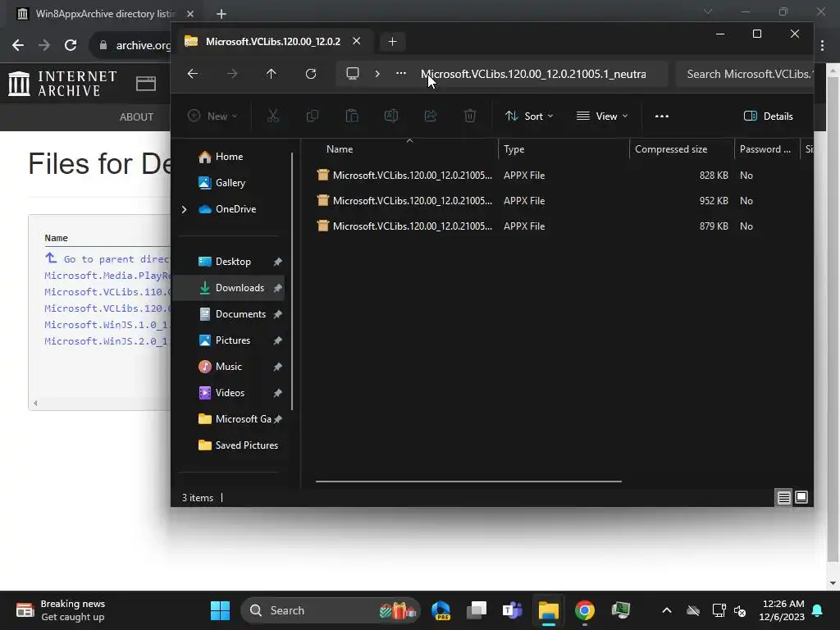
Task: Focus the Search Microsoft.VCLibs box
Action: point(745,74)
